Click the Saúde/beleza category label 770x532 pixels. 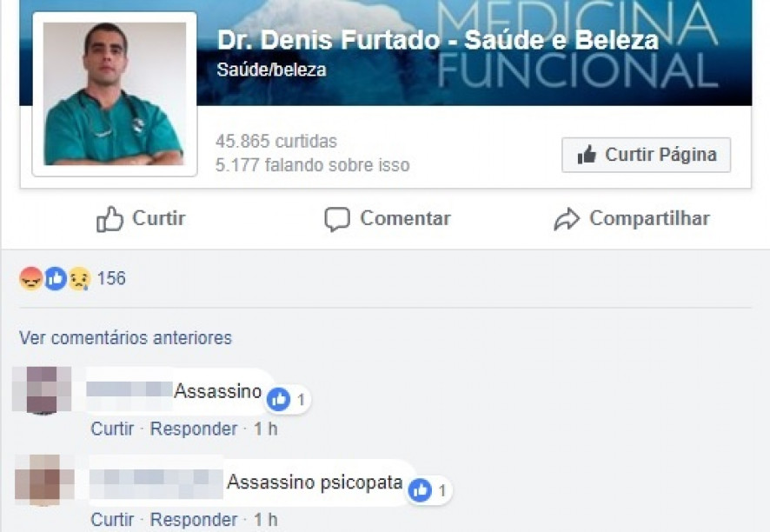(x=271, y=70)
